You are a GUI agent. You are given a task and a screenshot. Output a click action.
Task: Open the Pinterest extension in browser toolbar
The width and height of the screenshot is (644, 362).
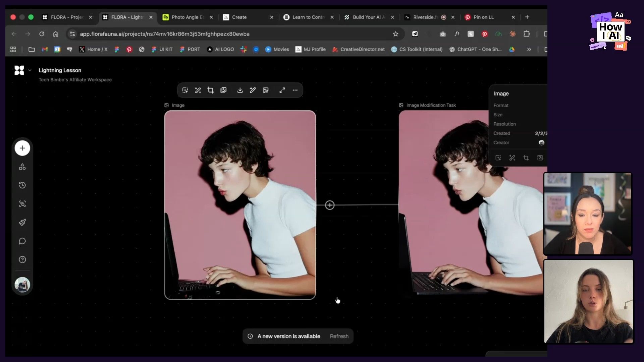coord(484,34)
